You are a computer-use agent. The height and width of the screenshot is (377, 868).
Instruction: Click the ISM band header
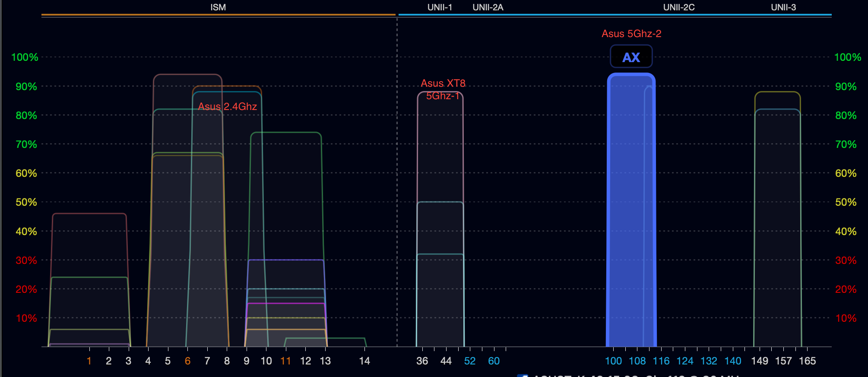point(218,7)
